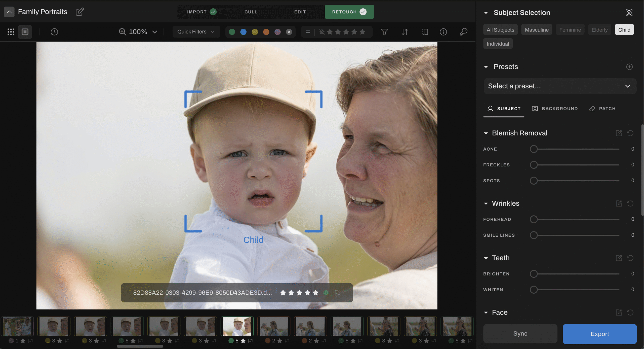
Task: Toggle the Child subject chip
Action: (624, 30)
